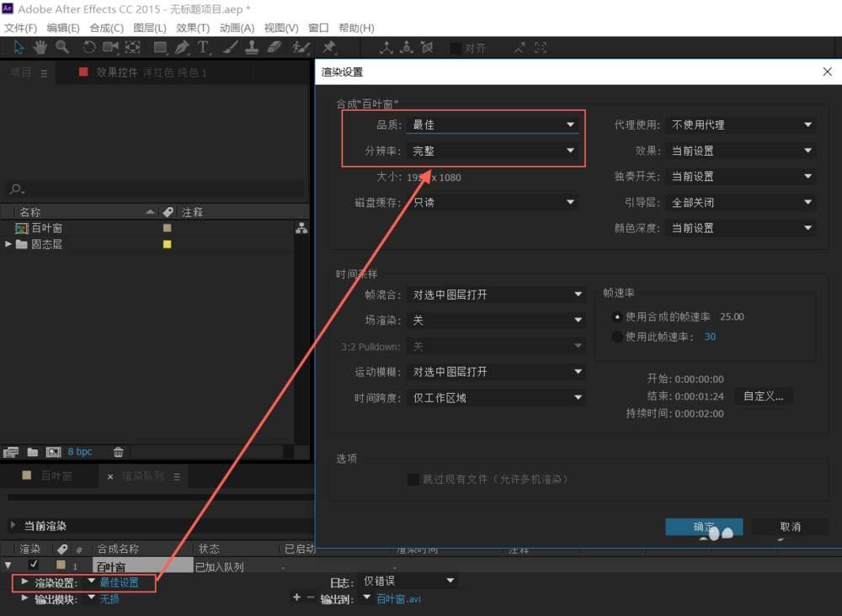Image resolution: width=842 pixels, height=616 pixels.
Task: Select the Pen tool
Action: tap(182, 47)
